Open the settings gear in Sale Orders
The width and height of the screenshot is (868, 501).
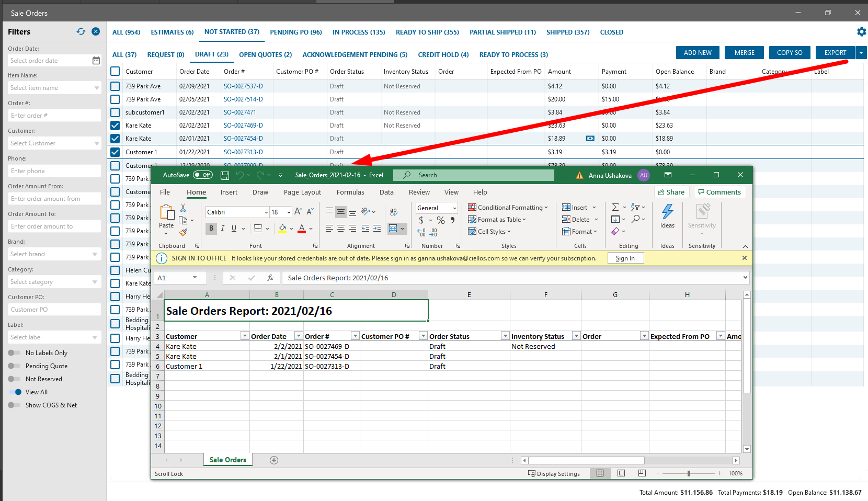coord(861,32)
